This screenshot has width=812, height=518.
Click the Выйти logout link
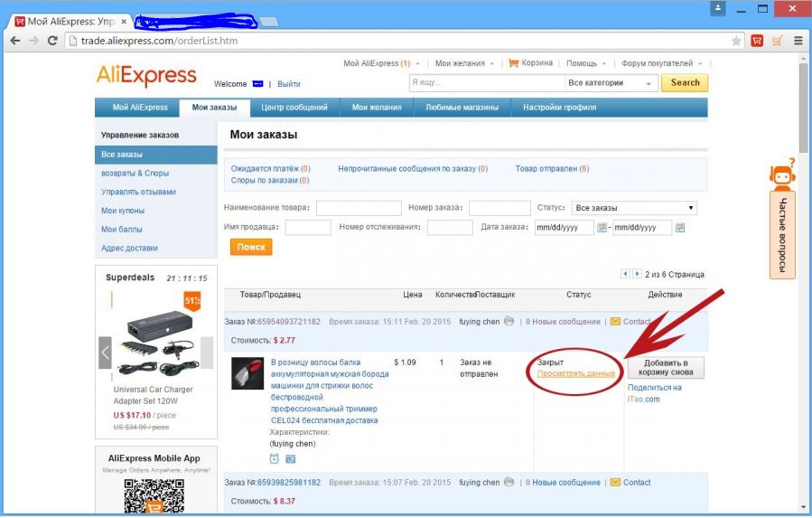tap(288, 84)
